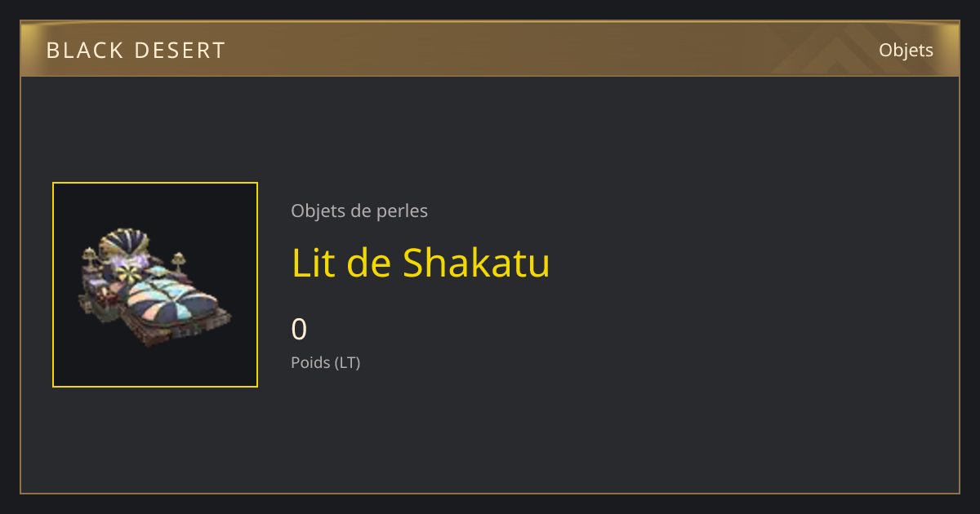
Task: Click the Lit de Shakatu title
Action: [x=421, y=263]
